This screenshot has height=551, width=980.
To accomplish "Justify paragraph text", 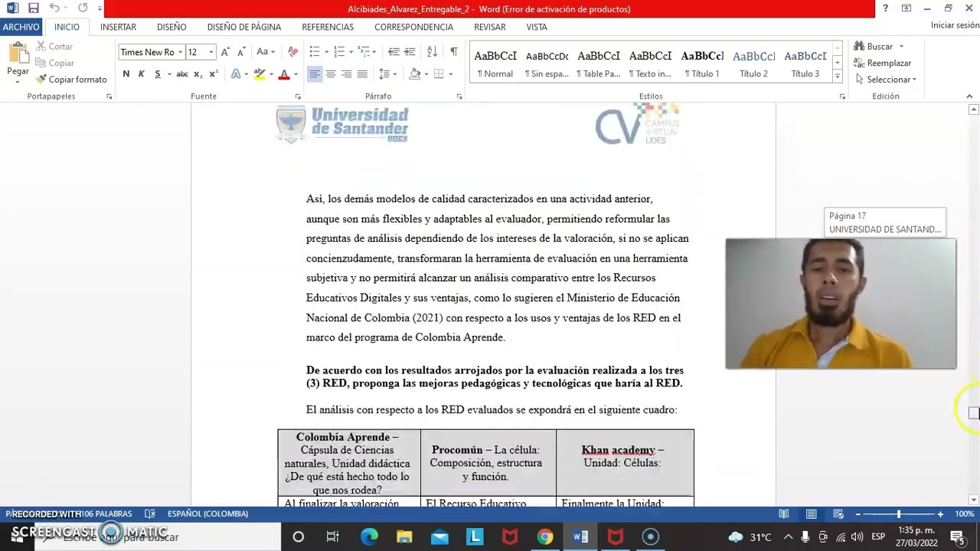I will point(362,74).
